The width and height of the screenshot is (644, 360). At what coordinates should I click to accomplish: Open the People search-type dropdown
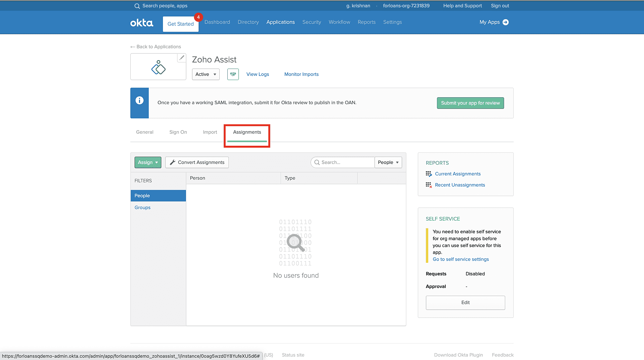tap(388, 162)
